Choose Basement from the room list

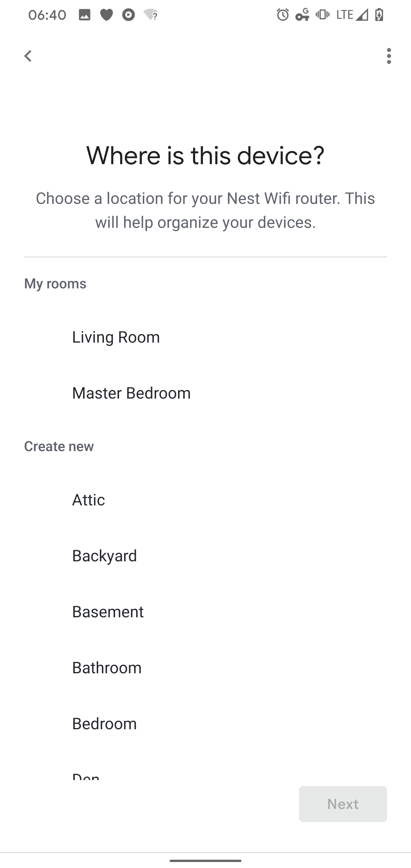click(108, 612)
